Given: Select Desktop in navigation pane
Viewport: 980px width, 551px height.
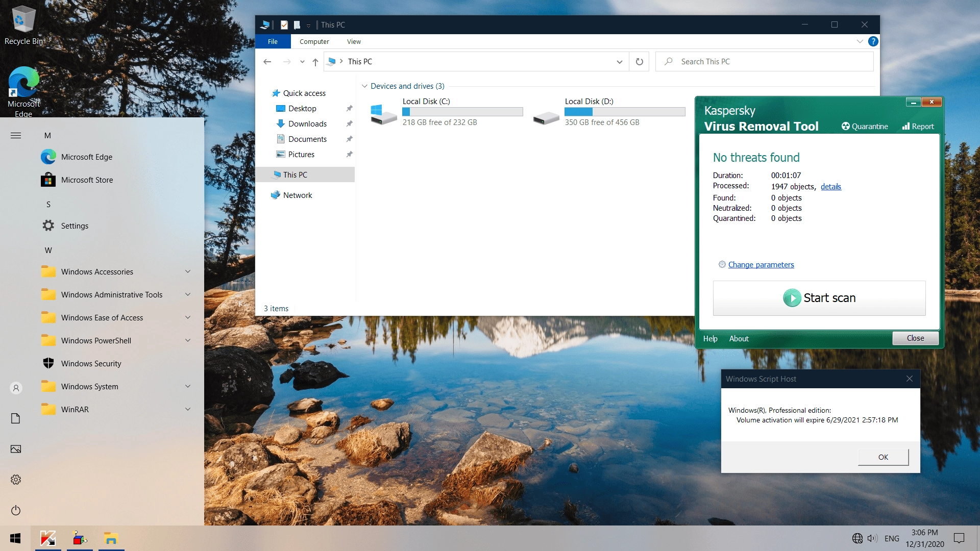Looking at the screenshot, I should click(302, 108).
